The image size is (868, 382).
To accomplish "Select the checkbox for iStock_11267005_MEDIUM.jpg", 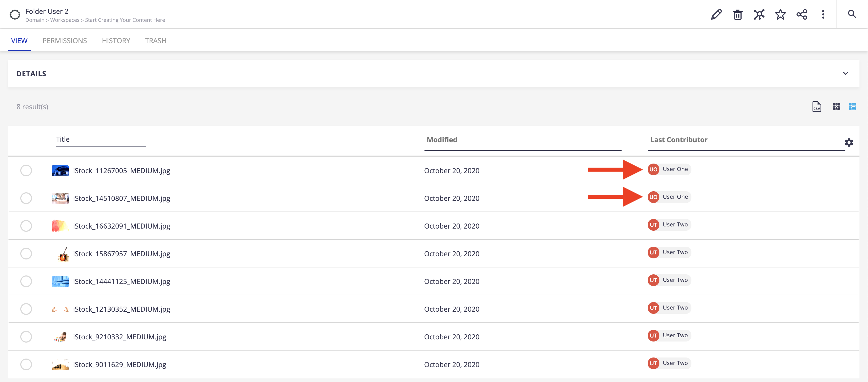I will [26, 170].
